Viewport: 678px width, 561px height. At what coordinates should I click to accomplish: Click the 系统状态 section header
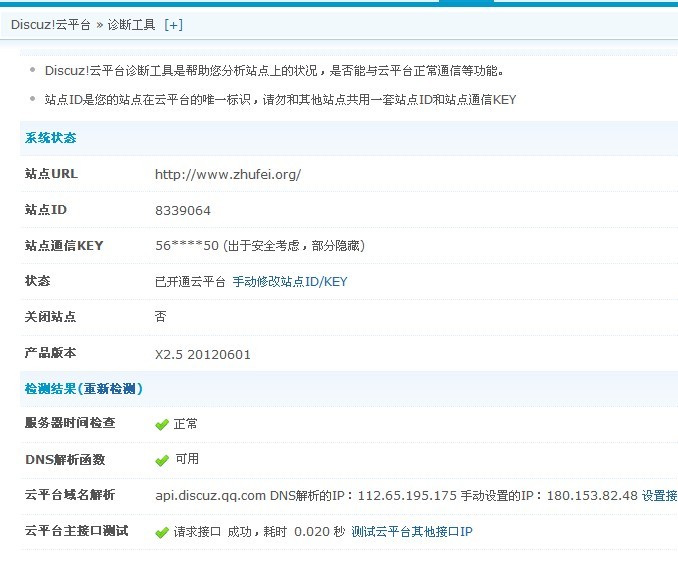[50, 138]
